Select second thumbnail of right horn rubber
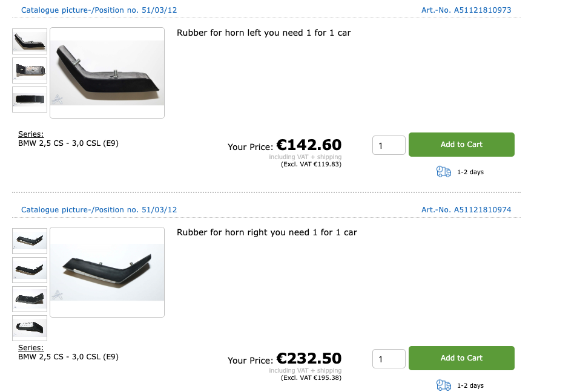Image resolution: width=580 pixels, height=392 pixels. (x=30, y=270)
